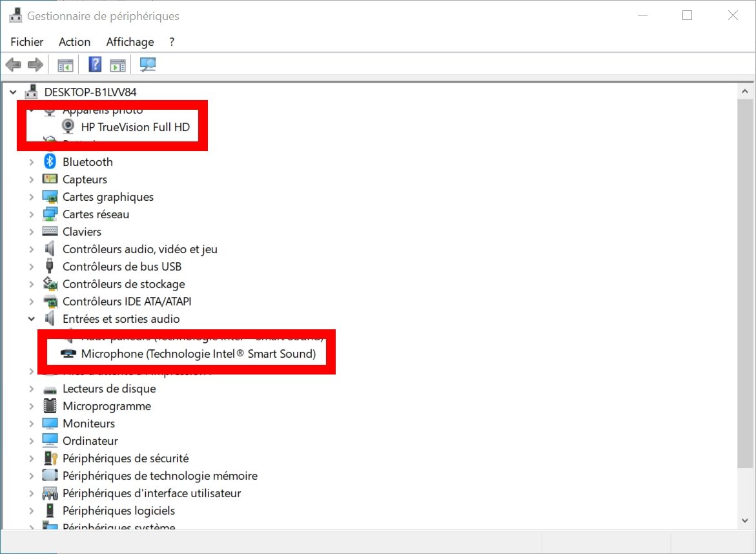The width and height of the screenshot is (756, 554).
Task: Expand Contrôleurs audio, vidéo et jeu
Action: point(32,249)
